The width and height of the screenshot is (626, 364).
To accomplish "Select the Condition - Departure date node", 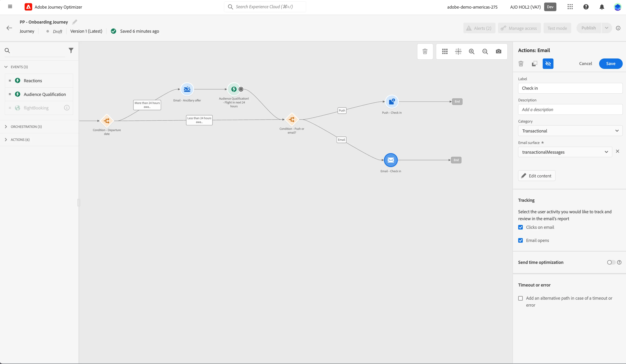I will 107,121.
